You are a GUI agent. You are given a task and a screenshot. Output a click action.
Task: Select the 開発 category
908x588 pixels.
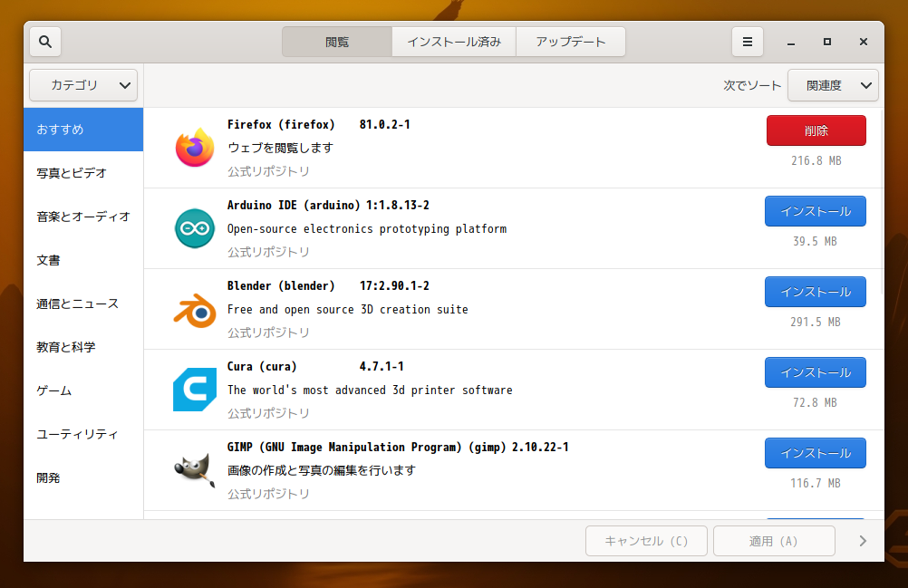coord(83,477)
